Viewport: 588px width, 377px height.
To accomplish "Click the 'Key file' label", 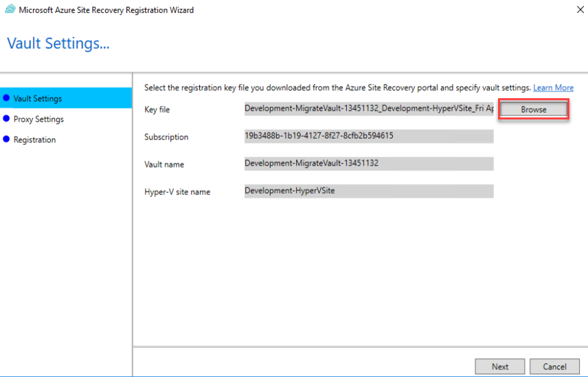I will [157, 110].
